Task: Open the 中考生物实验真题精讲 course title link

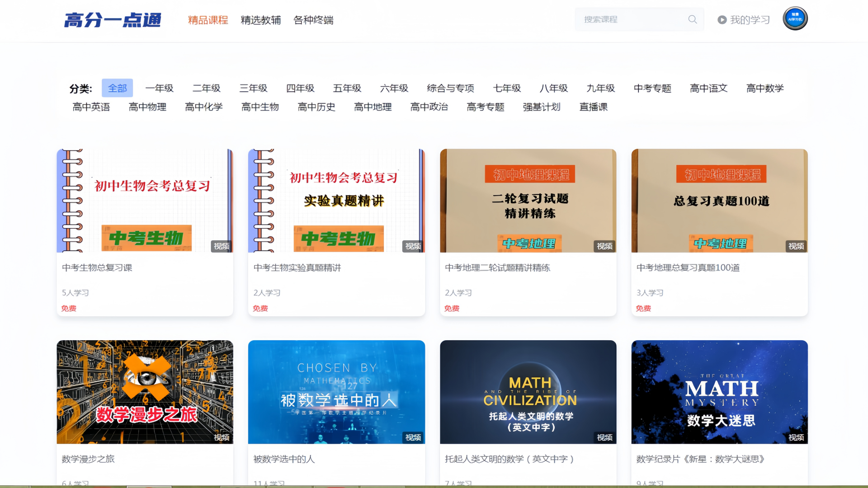Action: [x=297, y=267]
